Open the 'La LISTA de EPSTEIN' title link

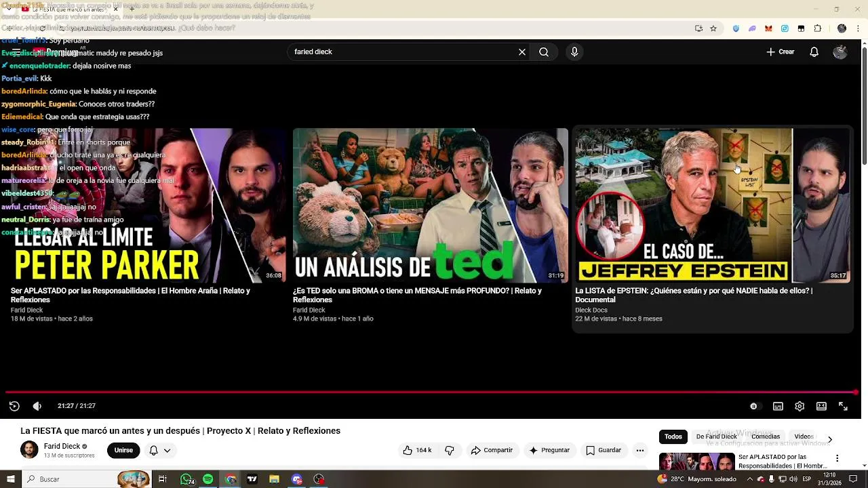coord(694,295)
